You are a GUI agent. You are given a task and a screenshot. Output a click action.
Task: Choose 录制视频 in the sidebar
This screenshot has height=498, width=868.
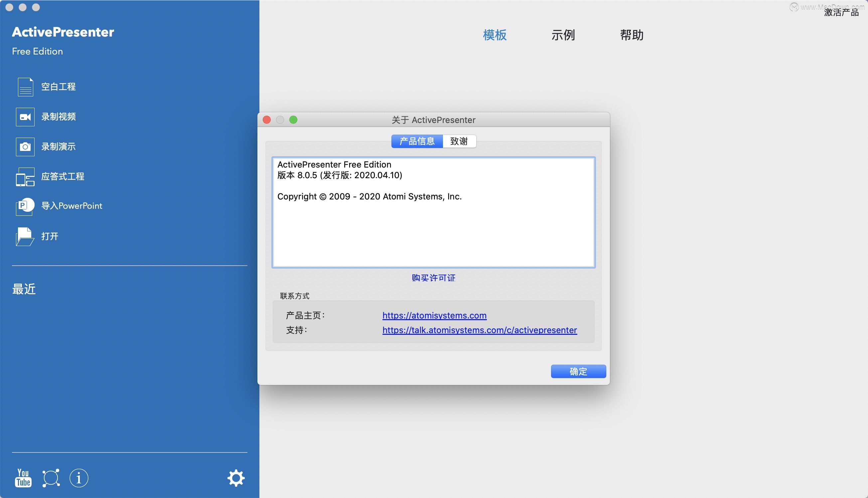59,117
